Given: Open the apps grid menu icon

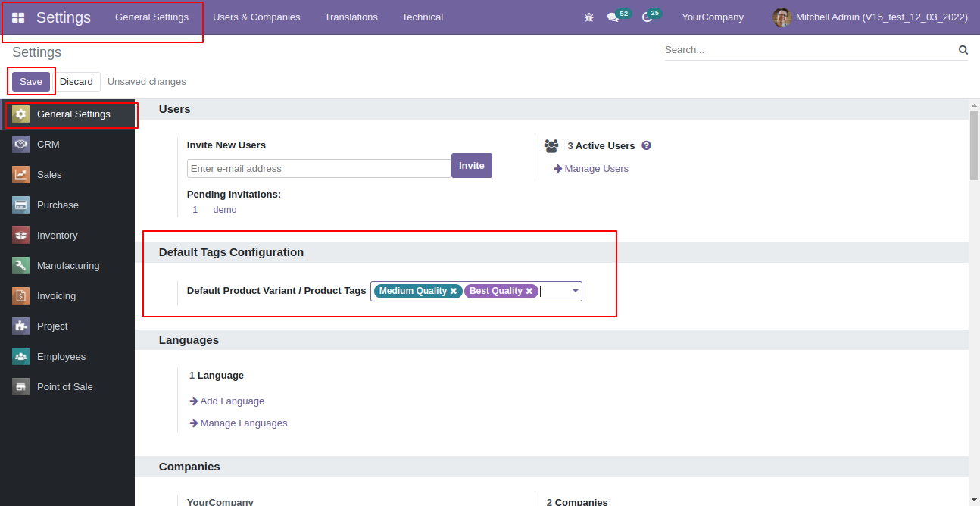Looking at the screenshot, I should click(x=18, y=17).
